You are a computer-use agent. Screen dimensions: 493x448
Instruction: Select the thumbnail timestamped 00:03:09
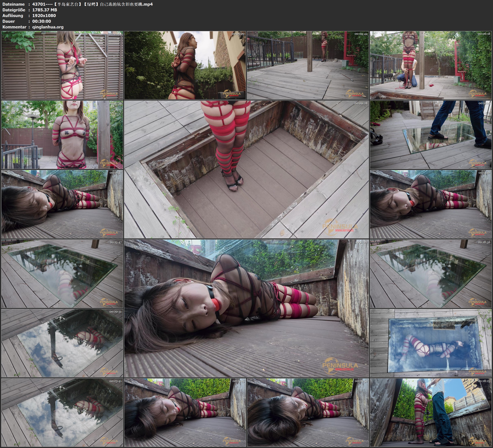185,65
